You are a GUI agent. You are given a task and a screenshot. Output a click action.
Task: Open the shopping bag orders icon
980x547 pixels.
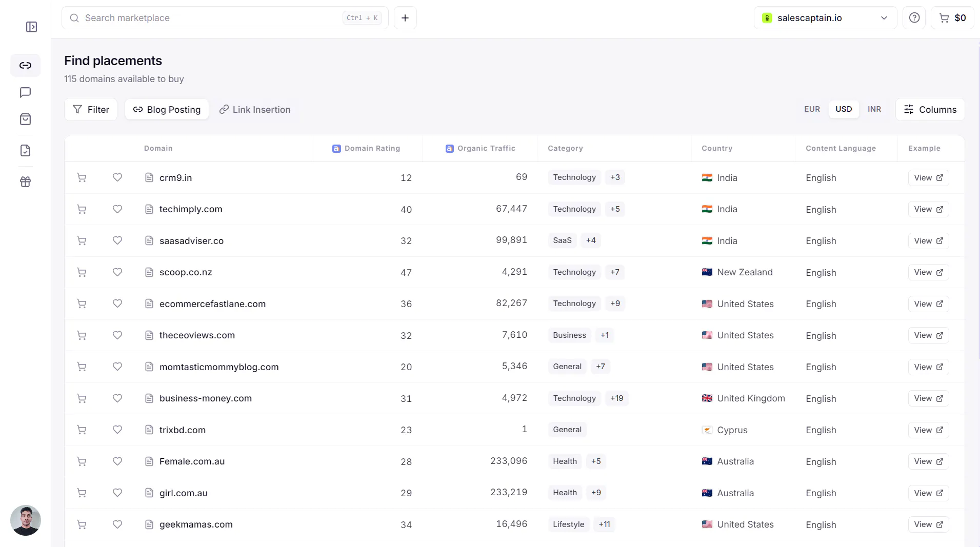pyautogui.click(x=25, y=119)
